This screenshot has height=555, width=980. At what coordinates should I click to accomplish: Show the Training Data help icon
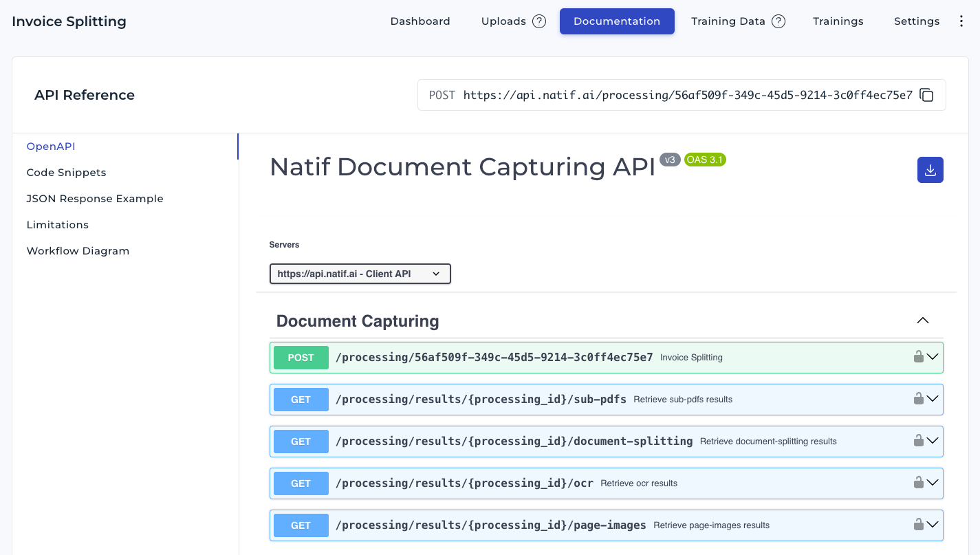tap(778, 21)
